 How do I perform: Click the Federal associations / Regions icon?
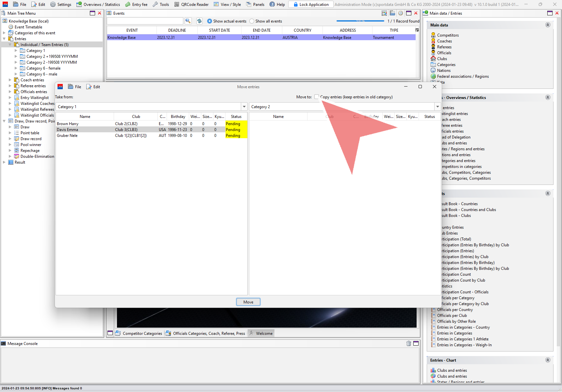433,76
